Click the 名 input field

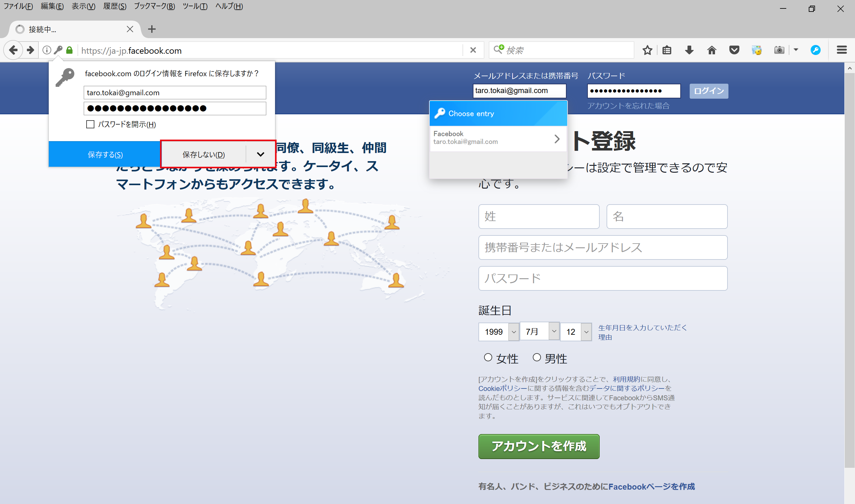coord(667,216)
